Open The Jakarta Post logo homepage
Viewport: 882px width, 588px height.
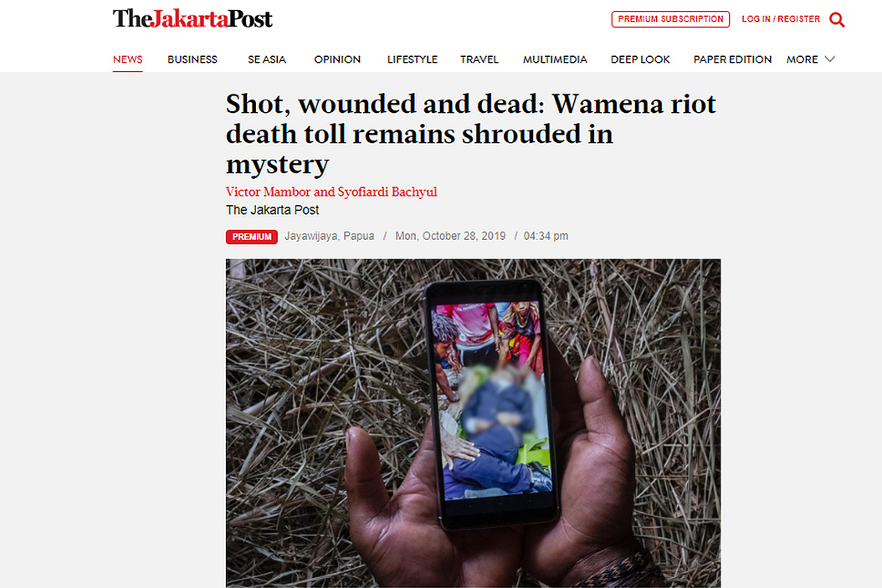[192, 18]
